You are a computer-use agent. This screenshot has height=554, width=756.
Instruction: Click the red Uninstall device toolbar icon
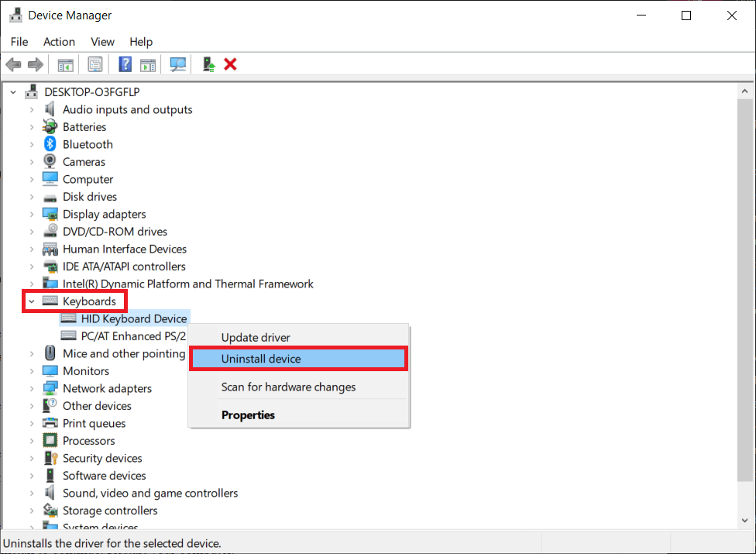230,64
